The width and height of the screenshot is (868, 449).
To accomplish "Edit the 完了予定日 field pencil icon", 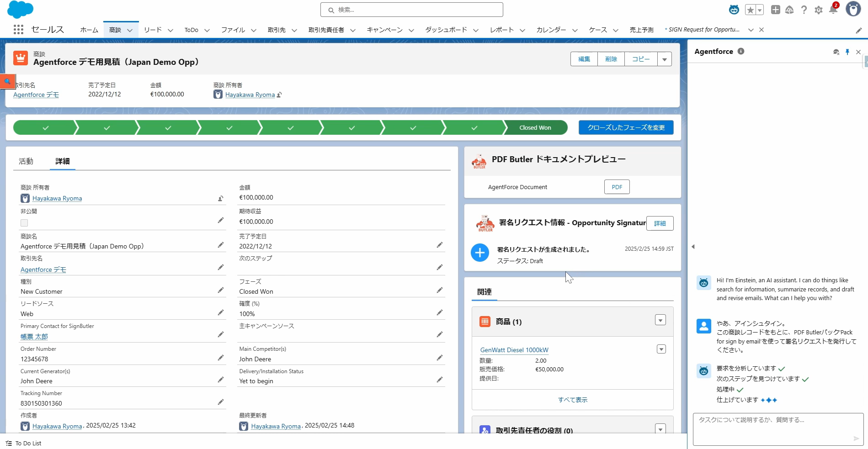I will (440, 245).
